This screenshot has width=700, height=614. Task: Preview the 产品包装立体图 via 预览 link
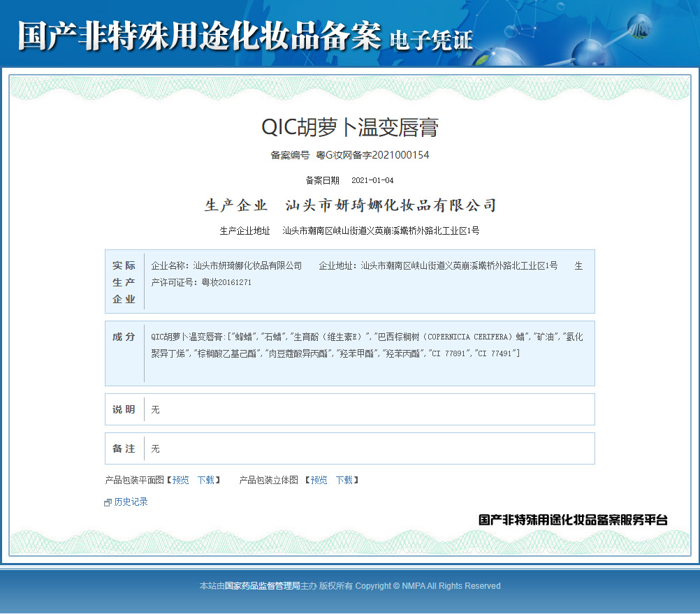tap(318, 480)
